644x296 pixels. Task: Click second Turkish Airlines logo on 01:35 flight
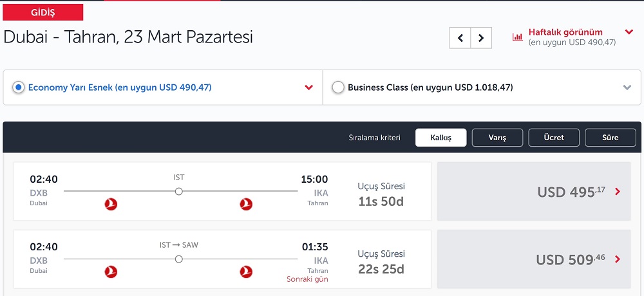coord(246,272)
